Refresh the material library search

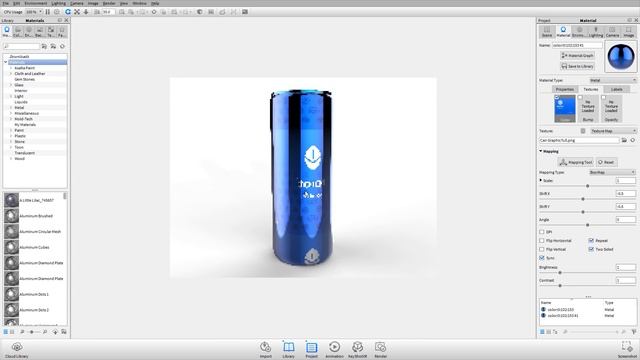coord(62,47)
